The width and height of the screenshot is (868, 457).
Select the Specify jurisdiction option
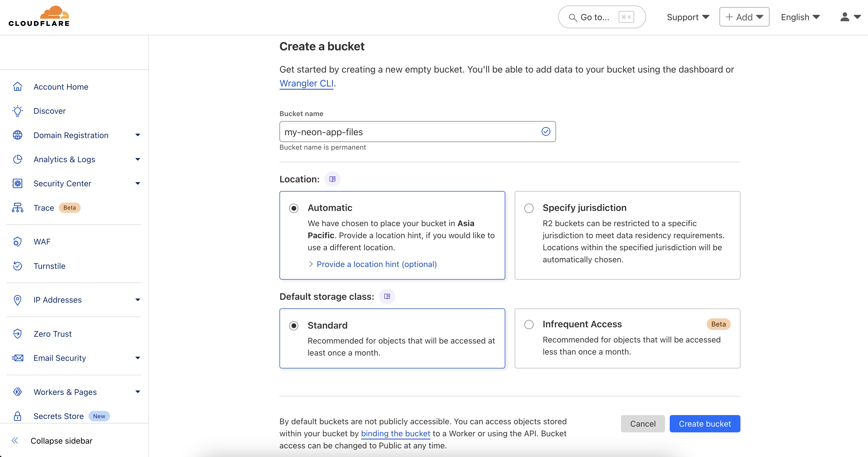529,208
